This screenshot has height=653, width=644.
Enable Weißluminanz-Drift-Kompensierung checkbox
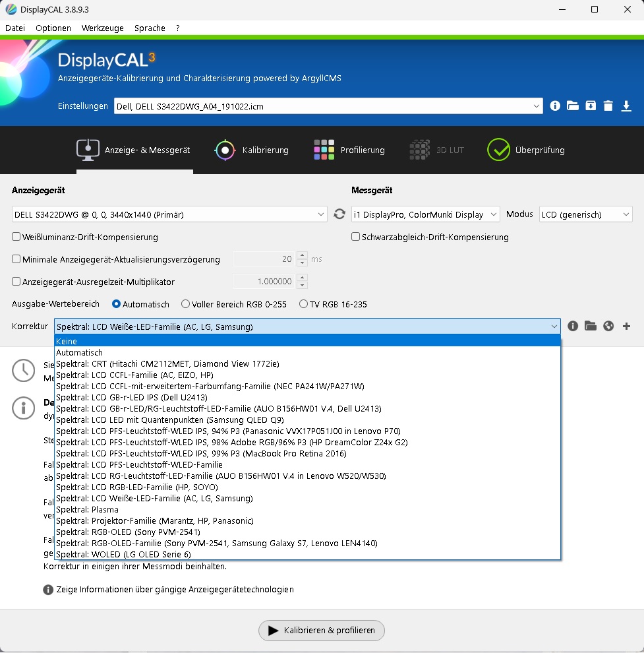pos(16,237)
